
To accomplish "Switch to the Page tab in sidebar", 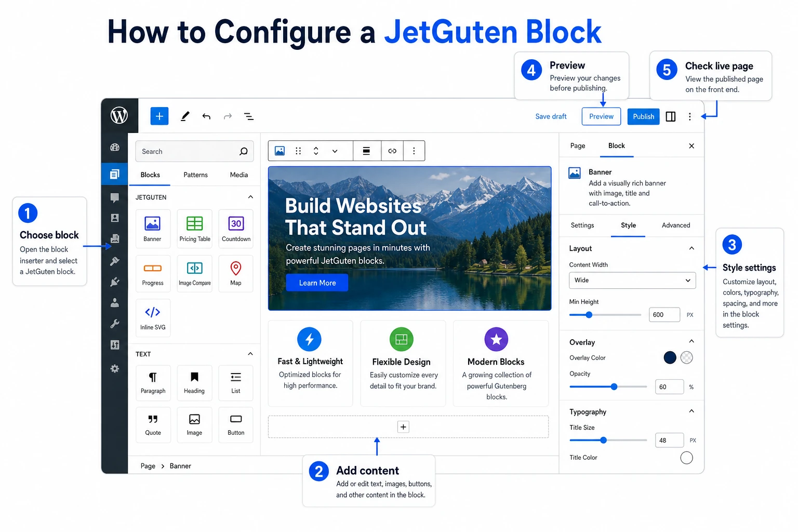I will coord(578,146).
